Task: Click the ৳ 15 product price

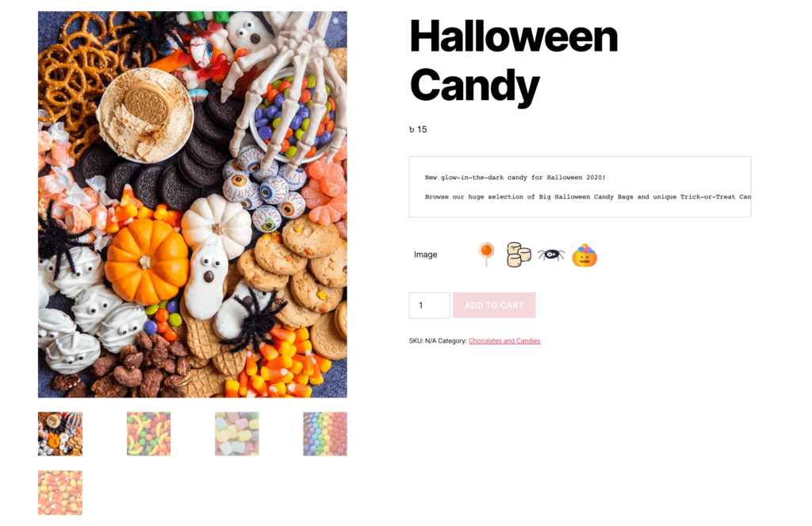Action: click(418, 129)
